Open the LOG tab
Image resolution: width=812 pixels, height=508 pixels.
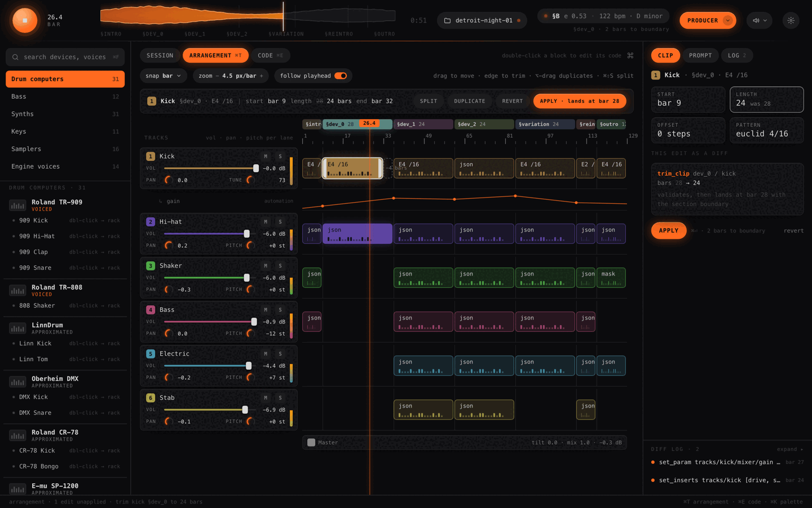(x=736, y=55)
